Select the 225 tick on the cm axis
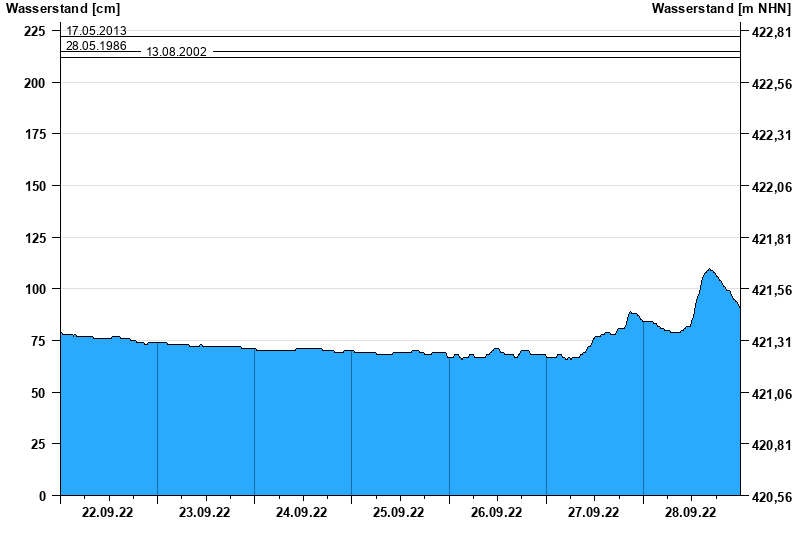This screenshot has width=800, height=550. [36, 31]
